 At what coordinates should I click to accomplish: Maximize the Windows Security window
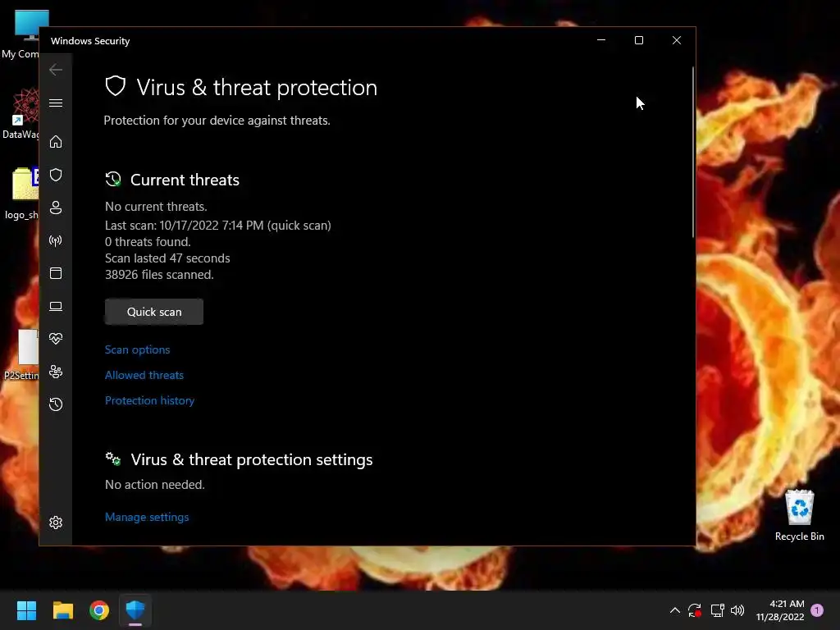tap(638, 40)
